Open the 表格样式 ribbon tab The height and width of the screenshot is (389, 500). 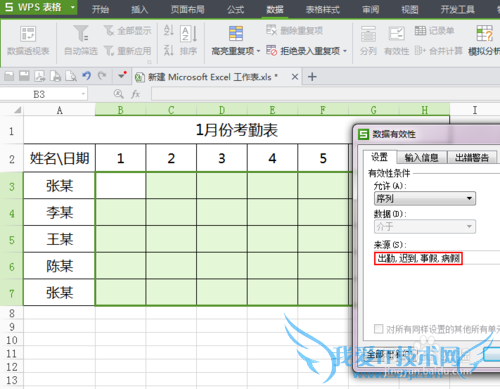323,9
